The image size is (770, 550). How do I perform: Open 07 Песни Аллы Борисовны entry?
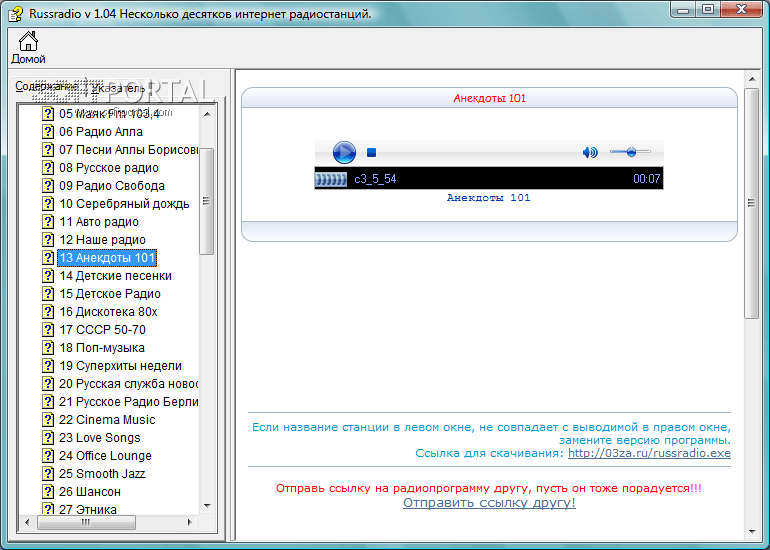click(129, 150)
